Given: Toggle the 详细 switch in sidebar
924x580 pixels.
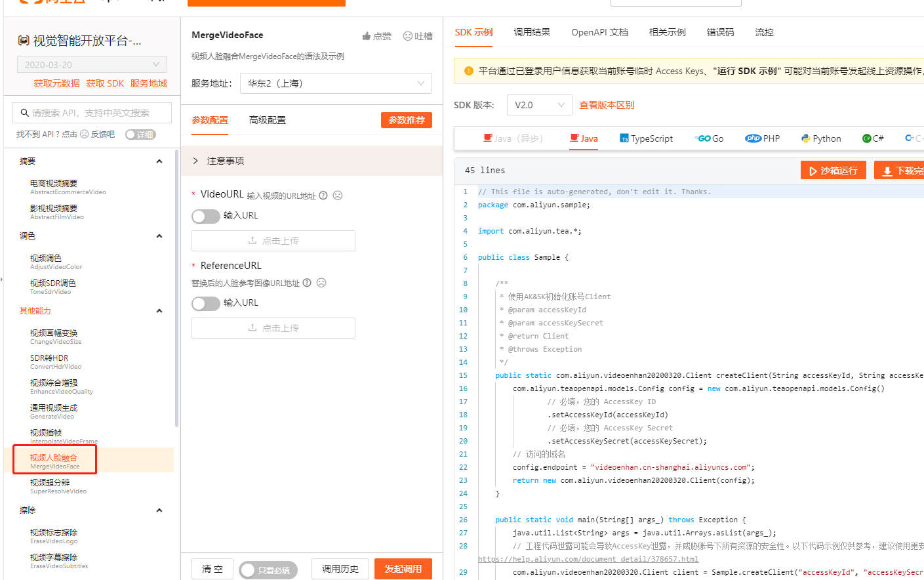Looking at the screenshot, I should [140, 135].
